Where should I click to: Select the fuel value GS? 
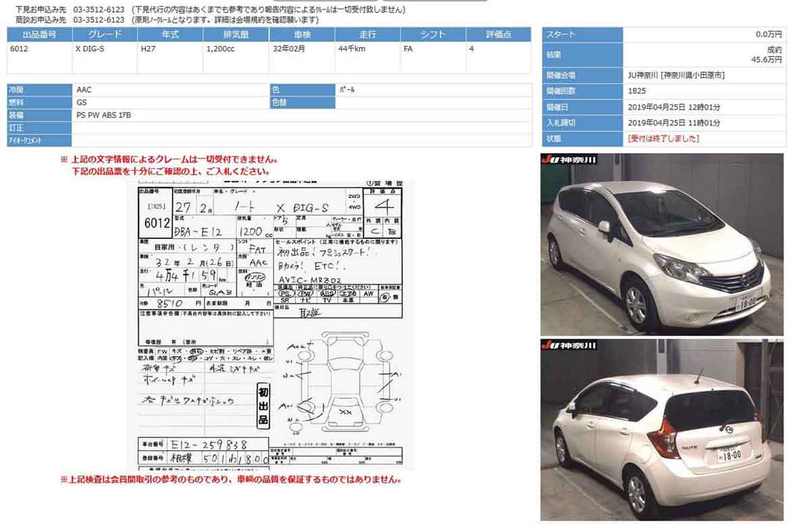tap(81, 102)
